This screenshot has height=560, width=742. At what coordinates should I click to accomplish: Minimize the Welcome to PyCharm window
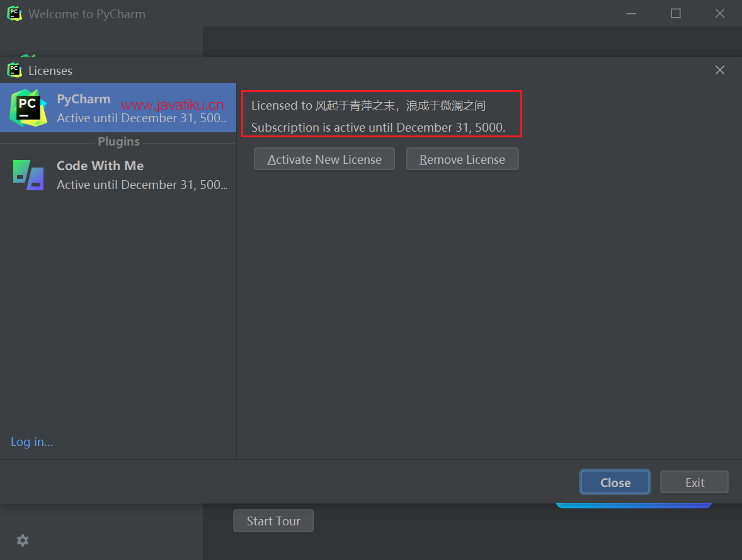(x=631, y=13)
